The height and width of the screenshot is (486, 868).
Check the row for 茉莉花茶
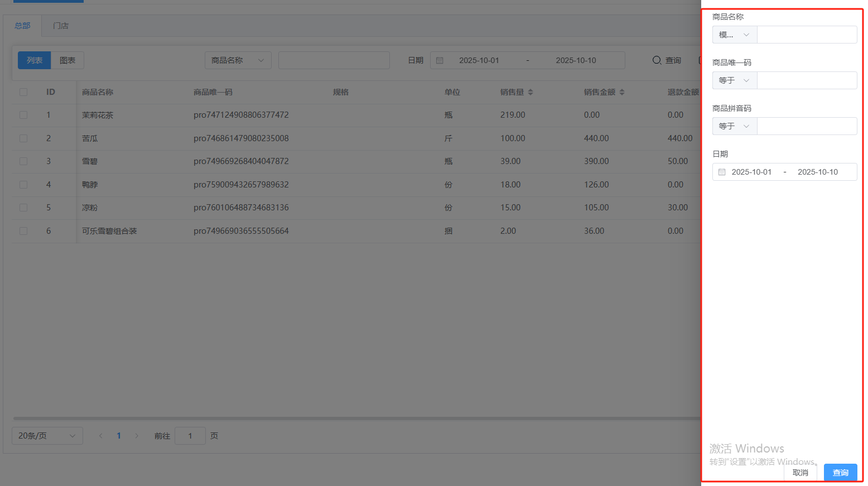tap(23, 115)
